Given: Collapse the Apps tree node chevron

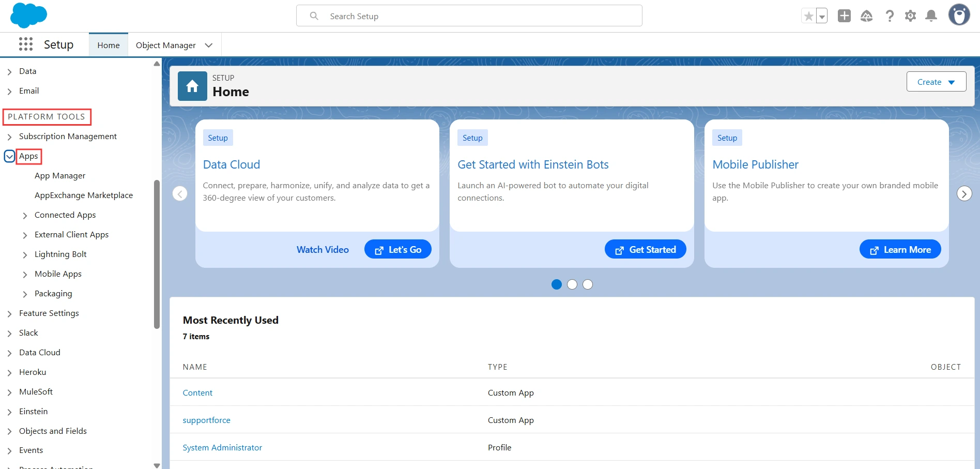Looking at the screenshot, I should pyautogui.click(x=9, y=156).
